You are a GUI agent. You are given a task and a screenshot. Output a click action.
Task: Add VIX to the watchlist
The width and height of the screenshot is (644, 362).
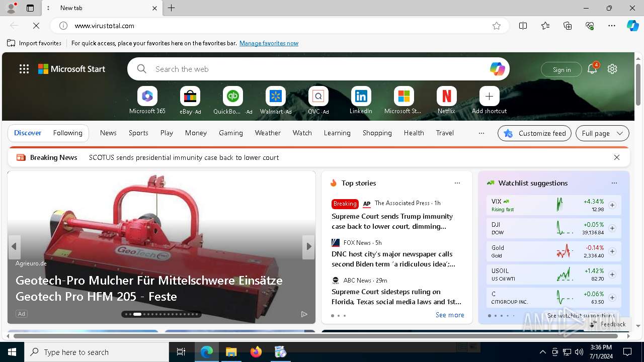pyautogui.click(x=612, y=205)
